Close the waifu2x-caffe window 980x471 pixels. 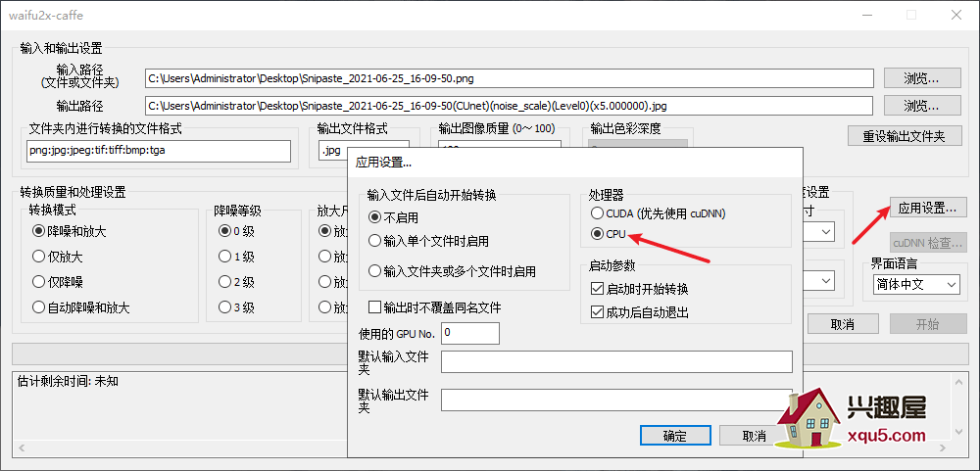[956, 15]
